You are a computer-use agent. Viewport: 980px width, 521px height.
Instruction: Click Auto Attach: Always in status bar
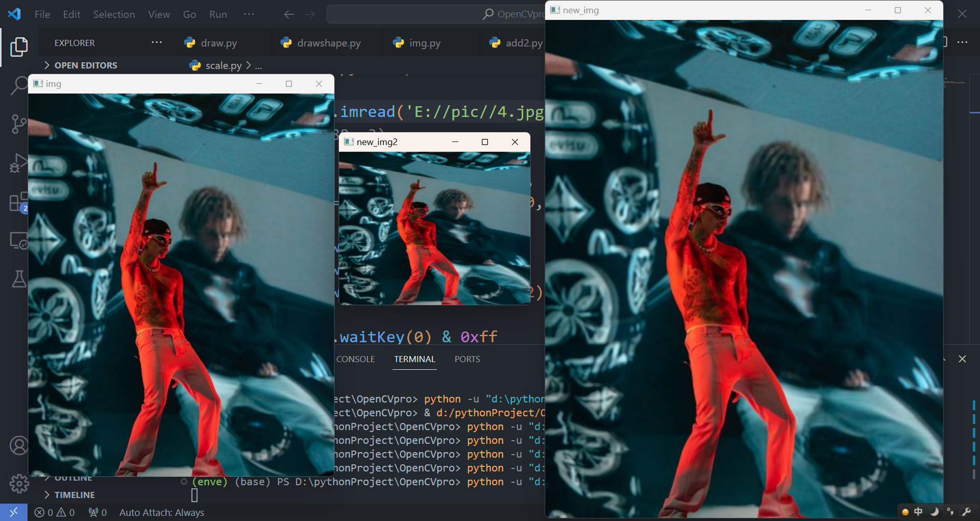coord(161,512)
